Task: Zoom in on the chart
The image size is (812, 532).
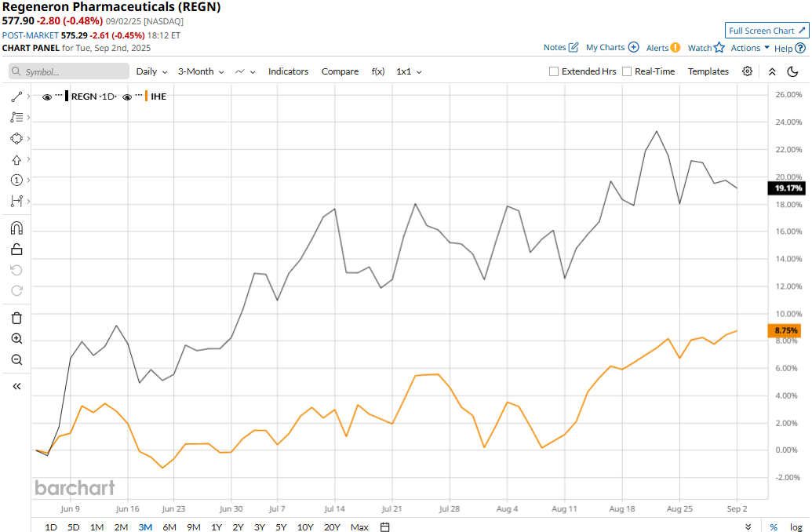Action: coord(16,339)
